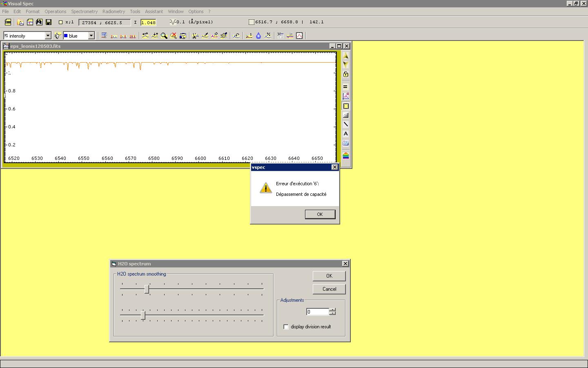Open the intensity series dropdown

48,36
